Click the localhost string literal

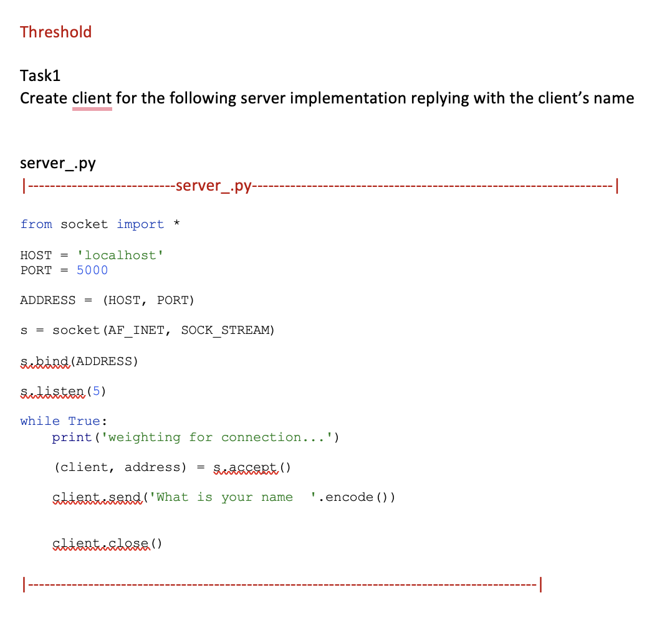[x=120, y=255]
